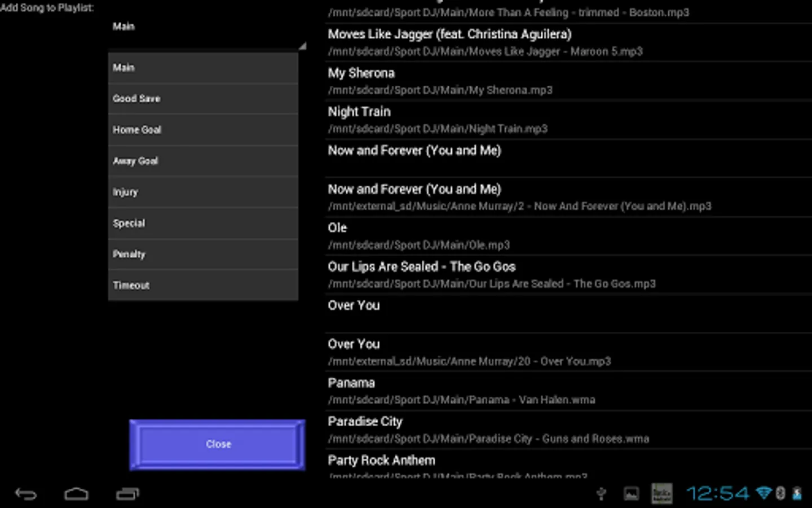Viewport: 812px width, 508px height.
Task: Select the song Night Train
Action: click(x=568, y=120)
